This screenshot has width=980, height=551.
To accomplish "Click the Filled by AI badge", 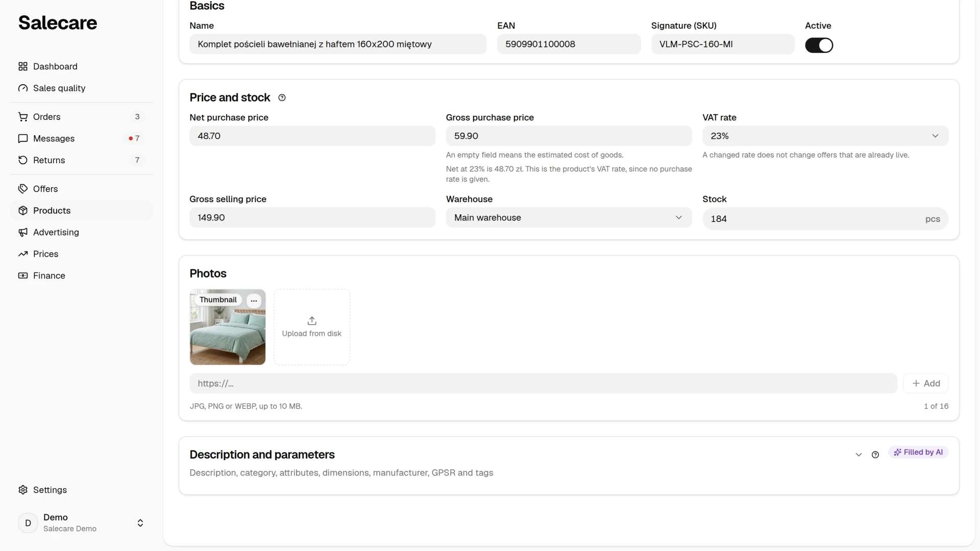I will pos(918,453).
